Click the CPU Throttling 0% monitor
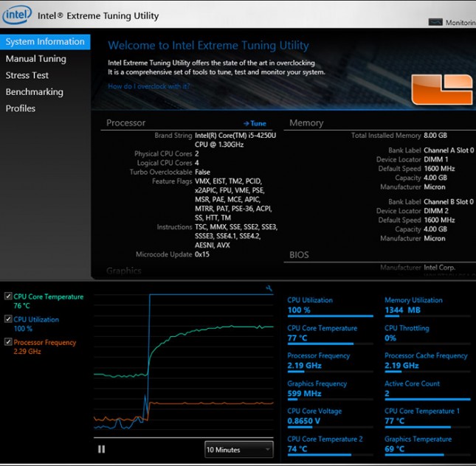476x466 pixels. [x=427, y=335]
